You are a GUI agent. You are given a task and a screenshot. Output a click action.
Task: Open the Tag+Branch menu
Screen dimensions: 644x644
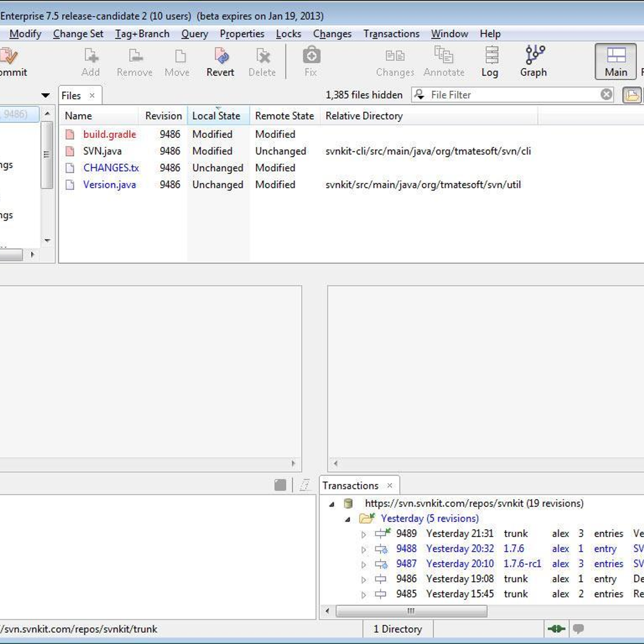click(142, 34)
